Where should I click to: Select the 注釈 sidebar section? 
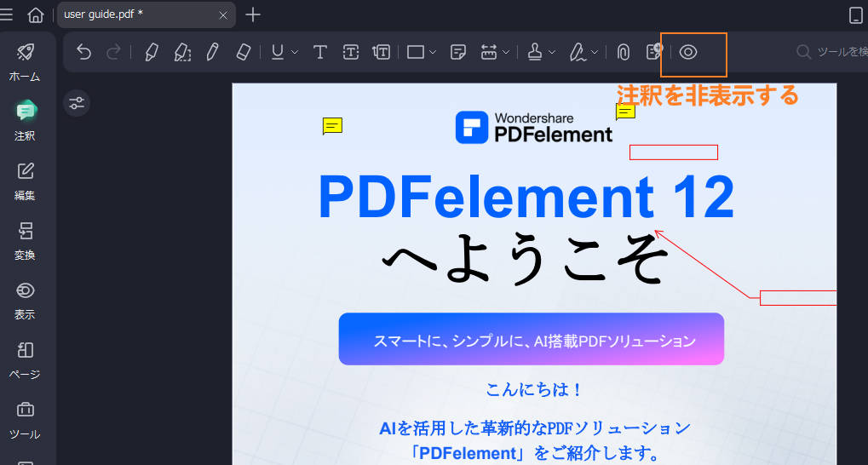pyautogui.click(x=25, y=121)
